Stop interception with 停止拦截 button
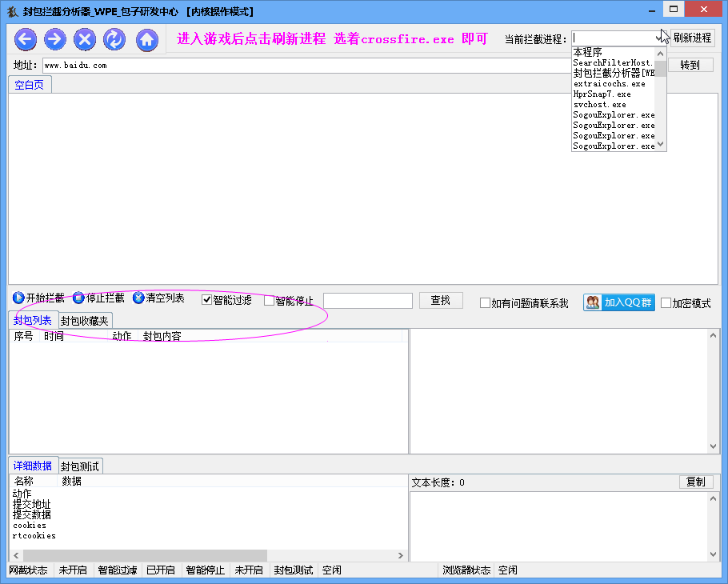728x584 pixels. pyautogui.click(x=98, y=298)
